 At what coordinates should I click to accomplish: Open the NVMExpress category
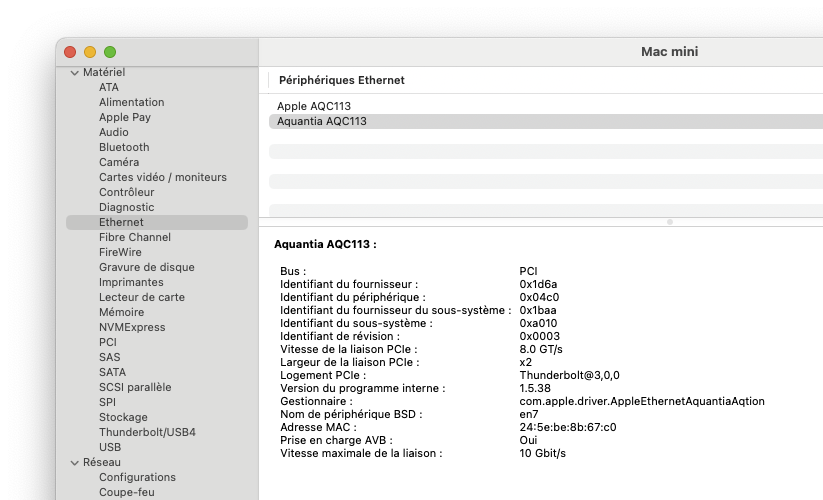132,327
